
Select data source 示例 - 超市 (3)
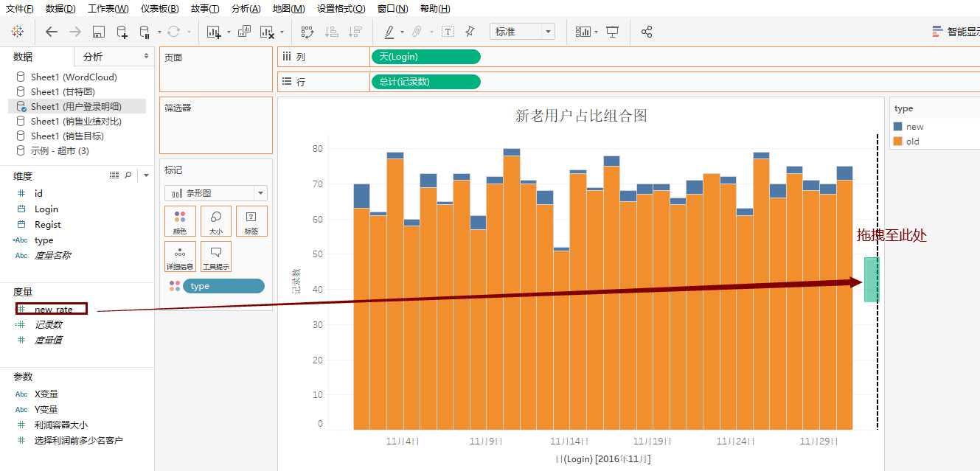coord(60,150)
